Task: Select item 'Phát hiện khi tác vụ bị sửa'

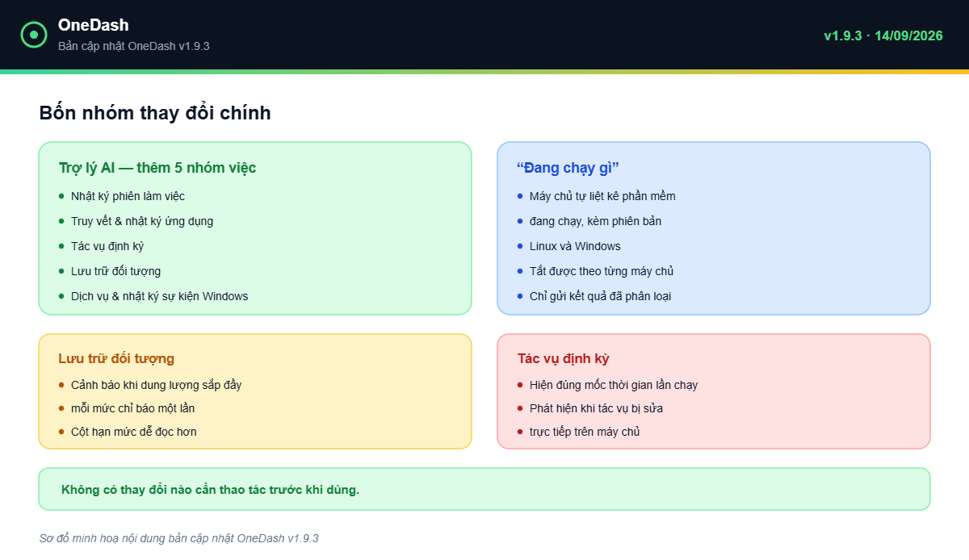Action: [x=597, y=408]
